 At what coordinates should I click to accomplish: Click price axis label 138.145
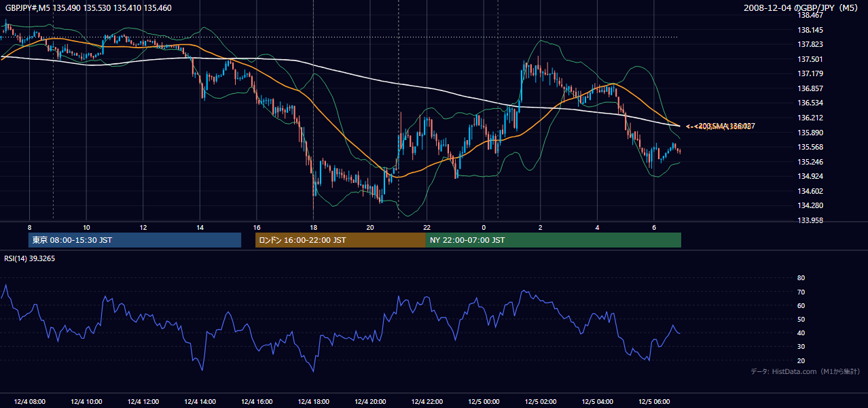tap(810, 30)
